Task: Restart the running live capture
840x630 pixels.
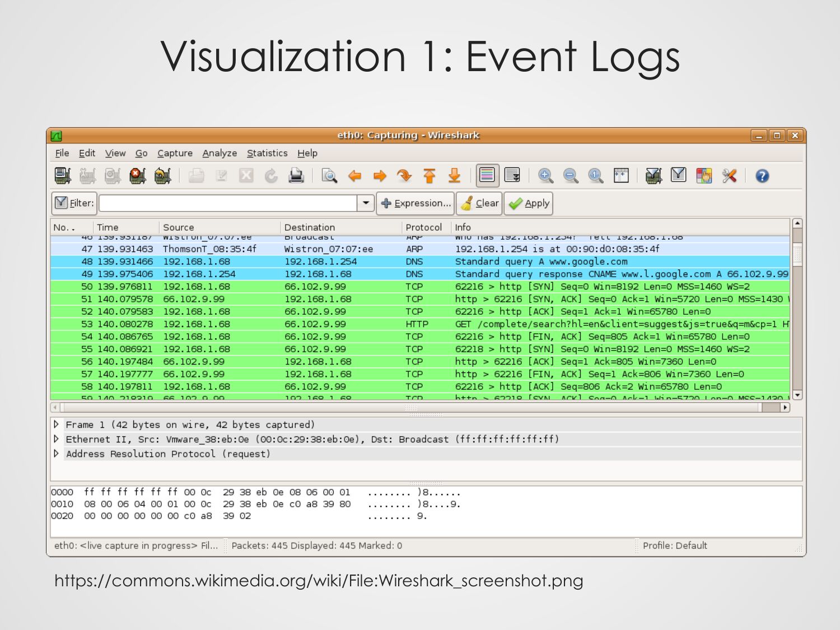Action: coord(162,176)
